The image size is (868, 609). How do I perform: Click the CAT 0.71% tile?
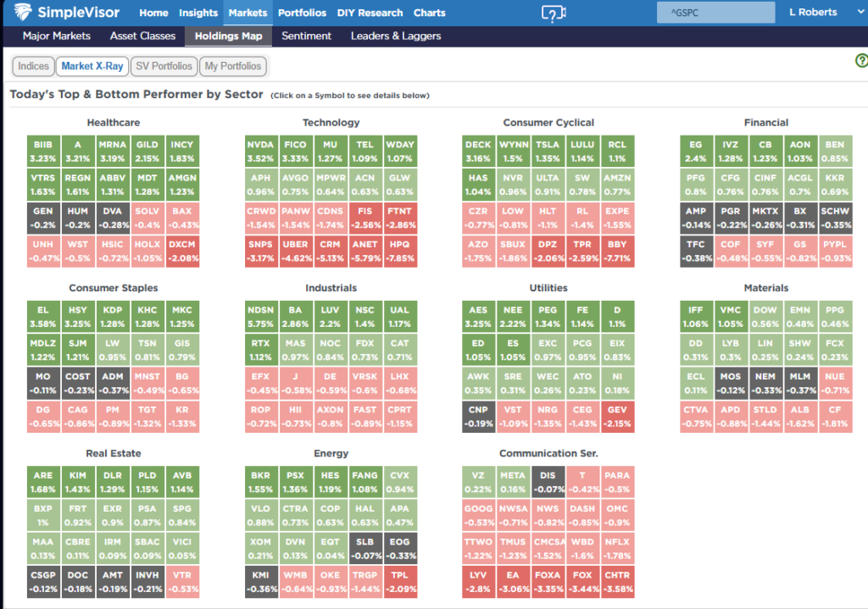tap(400, 350)
